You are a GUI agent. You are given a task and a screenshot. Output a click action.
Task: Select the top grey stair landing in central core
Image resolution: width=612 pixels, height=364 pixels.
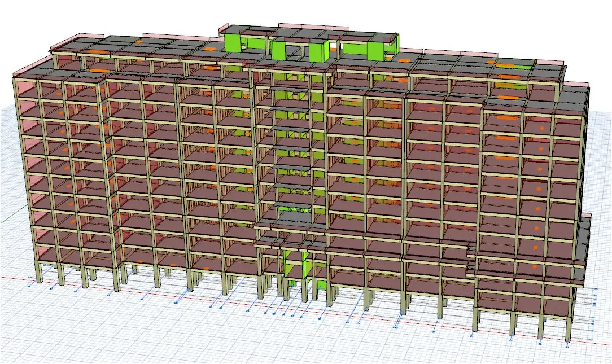(291, 89)
